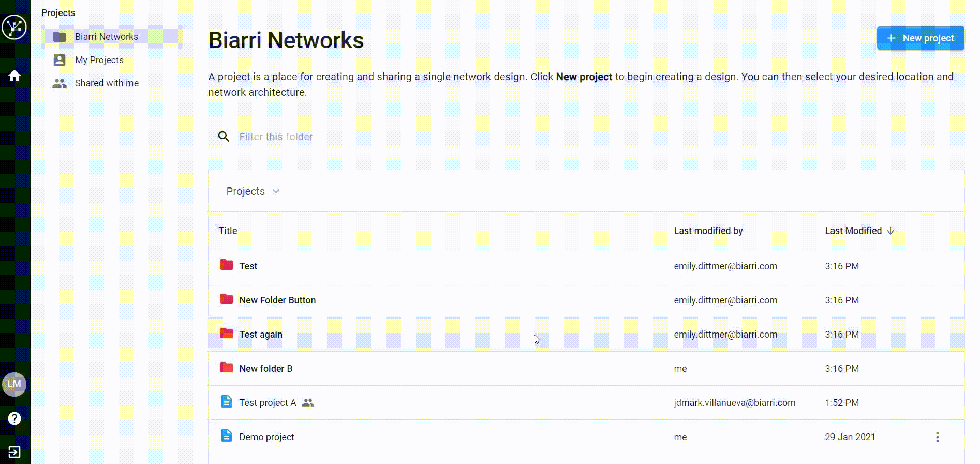Click the Last Modified sort arrow

[890, 231]
